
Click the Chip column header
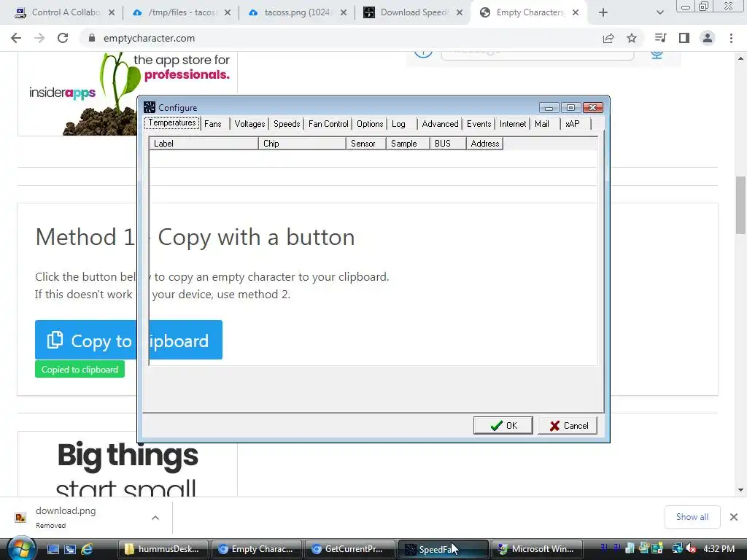[x=302, y=144]
